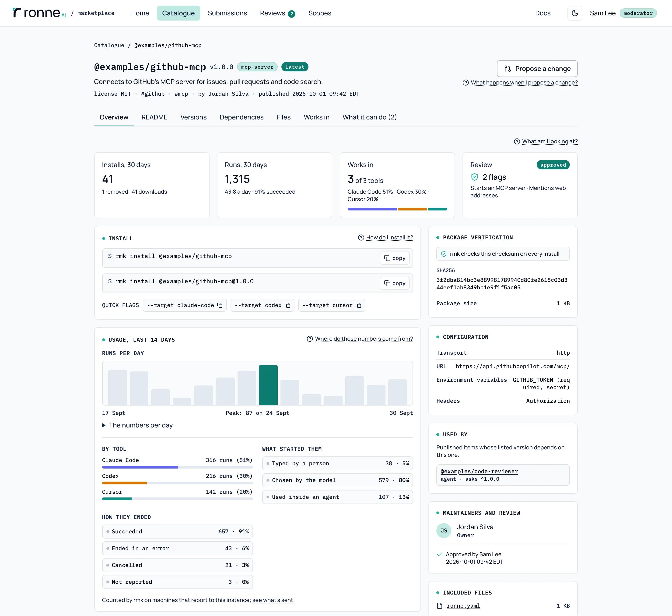This screenshot has height=616, width=672.
Task: Open the Works in tab
Action: [316, 117]
